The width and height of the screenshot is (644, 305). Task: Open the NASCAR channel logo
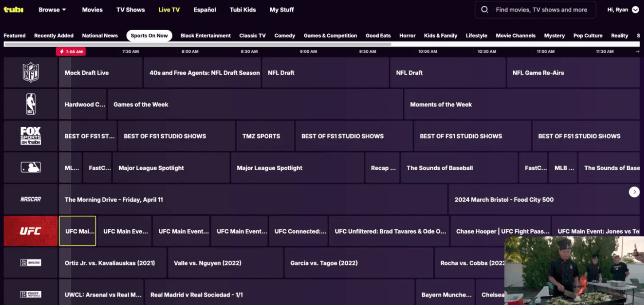31,199
